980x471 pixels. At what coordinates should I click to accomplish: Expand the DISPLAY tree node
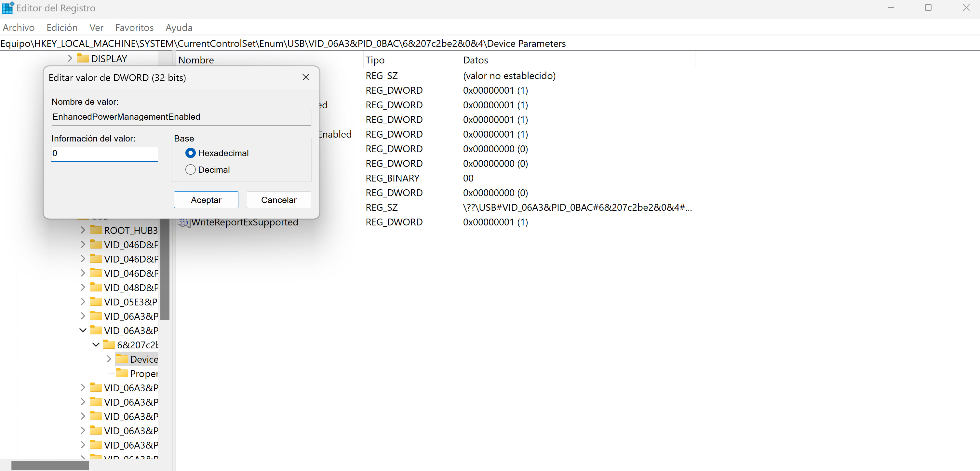70,59
